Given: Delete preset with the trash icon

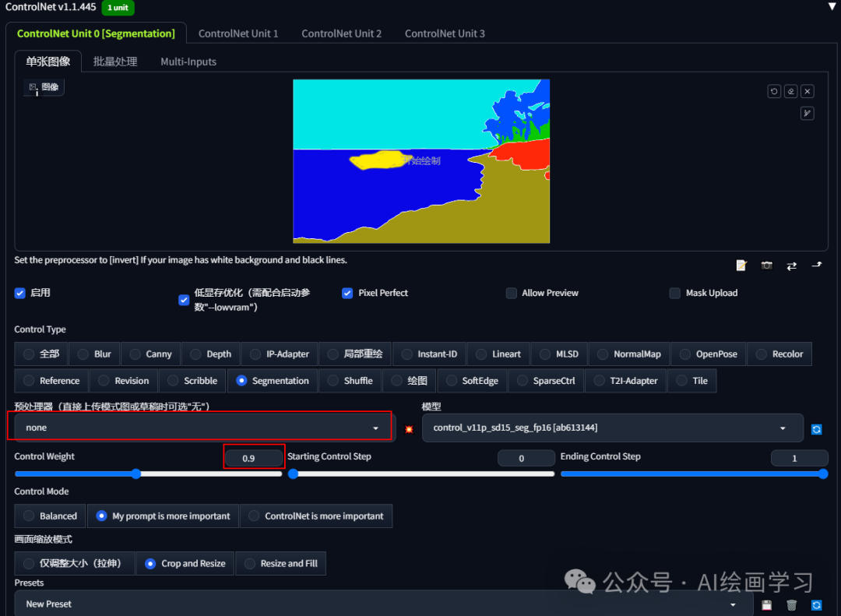Looking at the screenshot, I should [791, 605].
